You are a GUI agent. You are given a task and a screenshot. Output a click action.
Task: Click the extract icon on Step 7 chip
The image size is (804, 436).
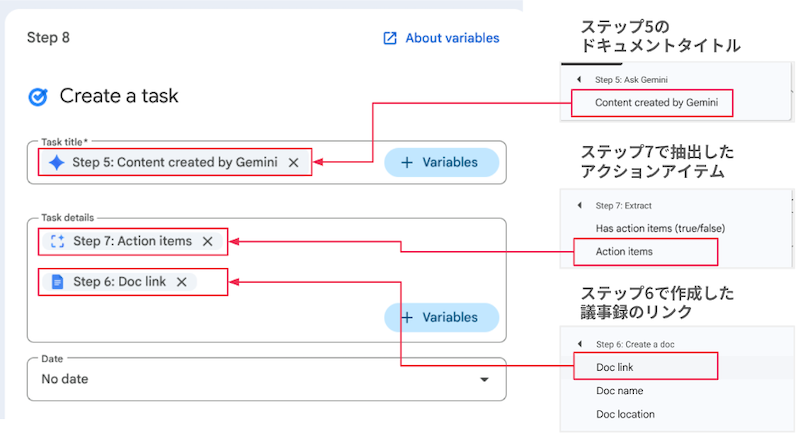pyautogui.click(x=57, y=241)
